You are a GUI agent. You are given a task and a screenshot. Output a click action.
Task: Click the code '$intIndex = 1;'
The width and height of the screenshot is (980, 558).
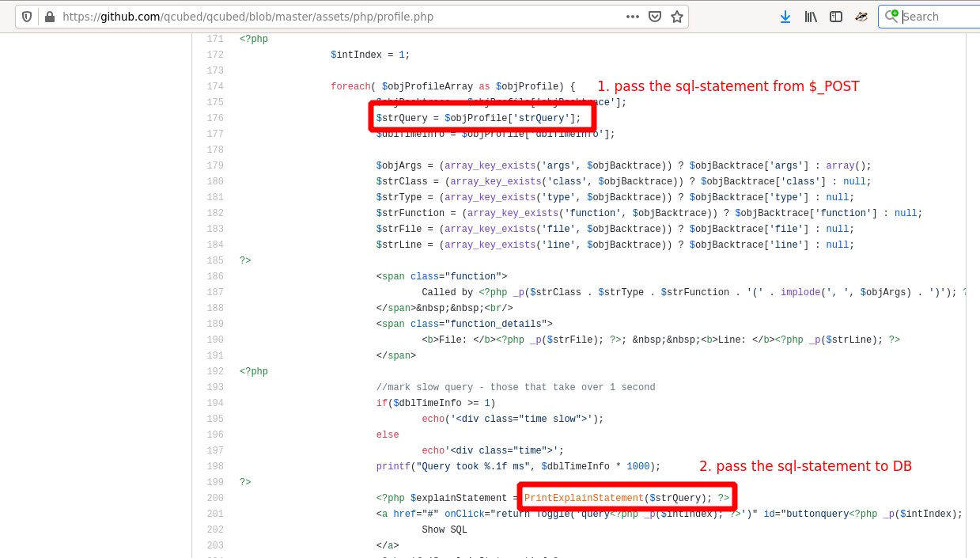coord(370,55)
